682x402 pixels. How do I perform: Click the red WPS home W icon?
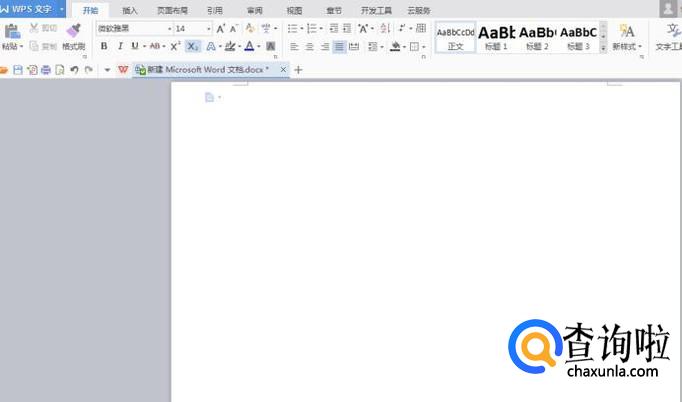coord(123,70)
